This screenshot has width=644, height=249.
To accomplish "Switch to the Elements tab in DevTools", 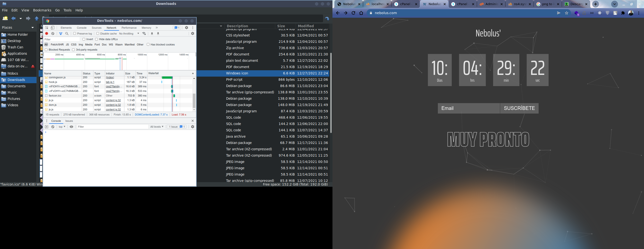I will coord(66,28).
